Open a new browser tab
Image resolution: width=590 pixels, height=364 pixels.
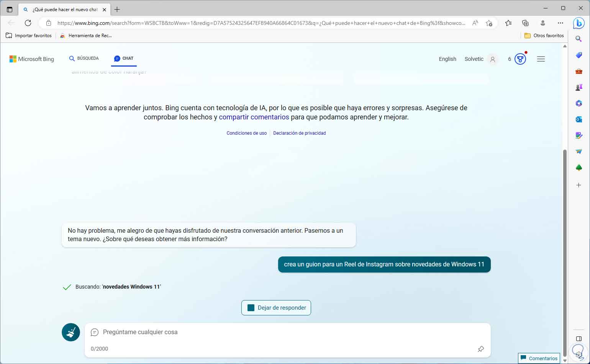(117, 9)
